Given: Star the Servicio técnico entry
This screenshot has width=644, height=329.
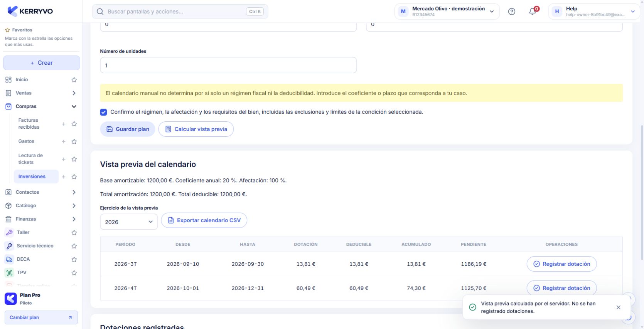Looking at the screenshot, I should pyautogui.click(x=74, y=246).
